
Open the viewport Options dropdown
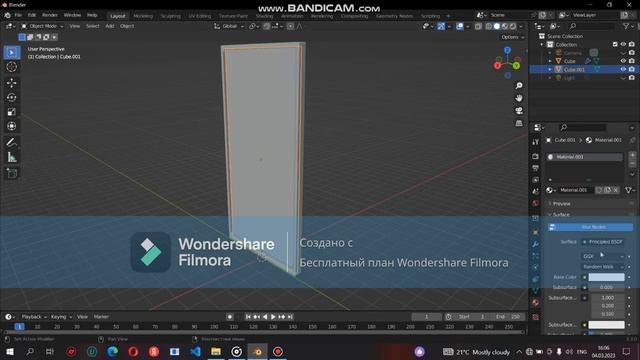pos(513,37)
